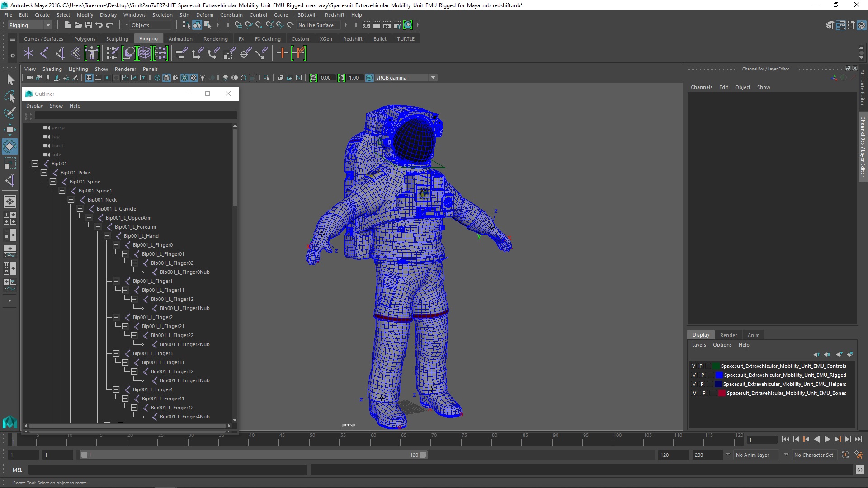Click EMU_Rigged layer blue color swatch
The width and height of the screenshot is (868, 488).
(x=719, y=375)
